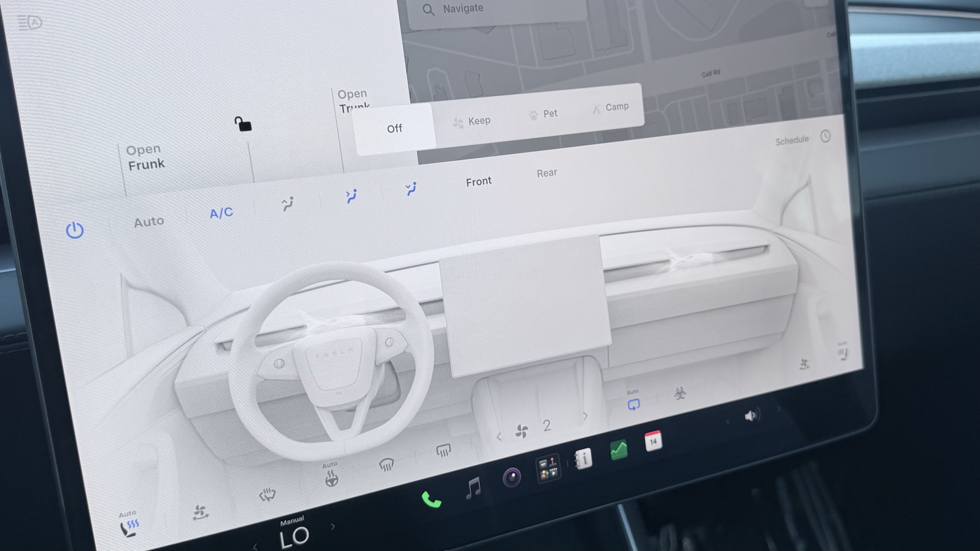Image resolution: width=980 pixels, height=551 pixels.
Task: Switch to Front climate view
Action: click(x=479, y=181)
